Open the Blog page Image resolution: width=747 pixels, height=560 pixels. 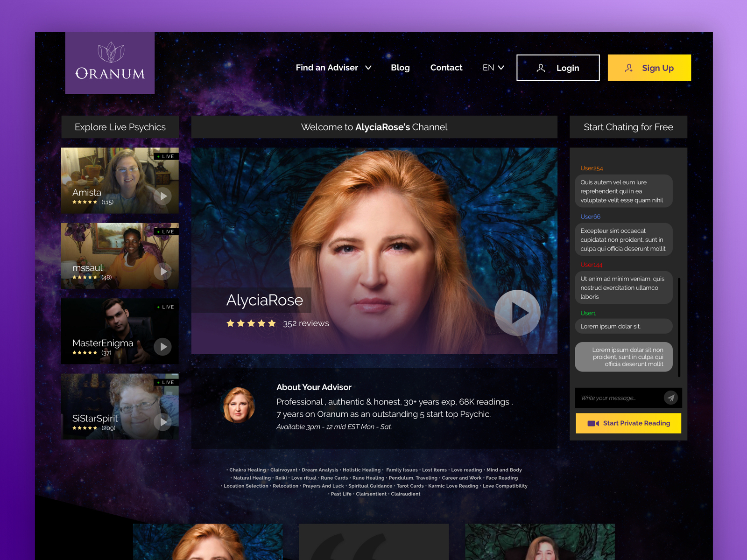400,68
